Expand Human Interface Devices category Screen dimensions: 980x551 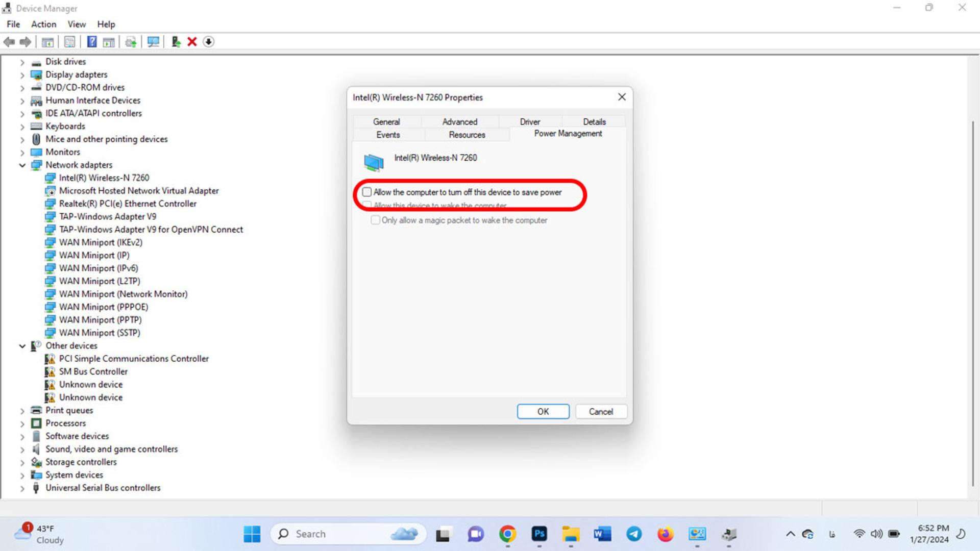coord(22,101)
